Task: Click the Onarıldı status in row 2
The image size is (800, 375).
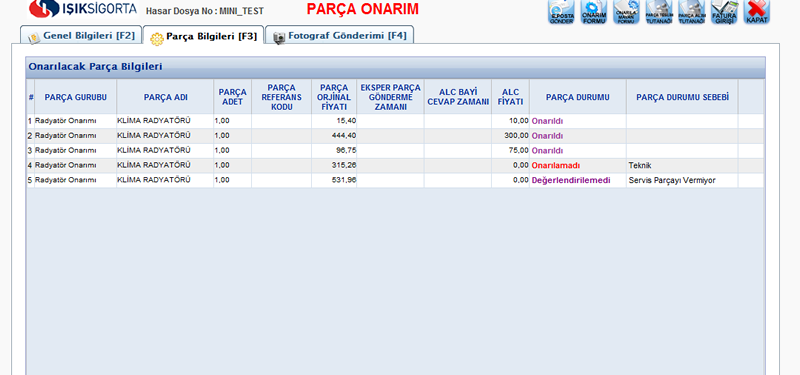Action: (547, 136)
